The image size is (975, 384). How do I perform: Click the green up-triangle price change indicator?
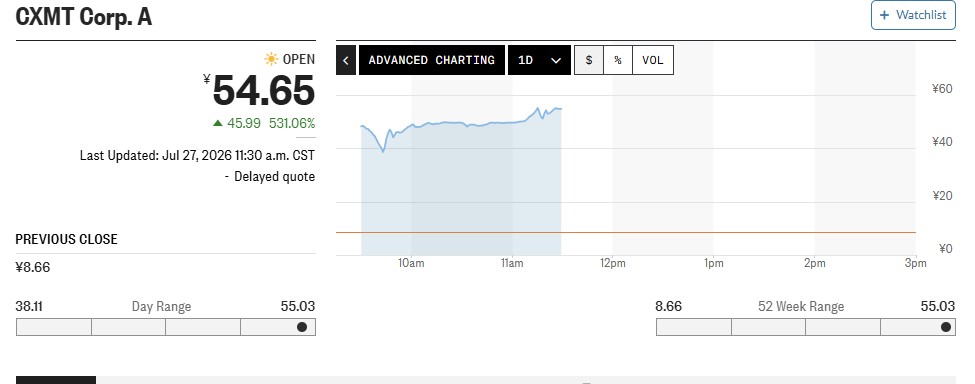tap(218, 123)
